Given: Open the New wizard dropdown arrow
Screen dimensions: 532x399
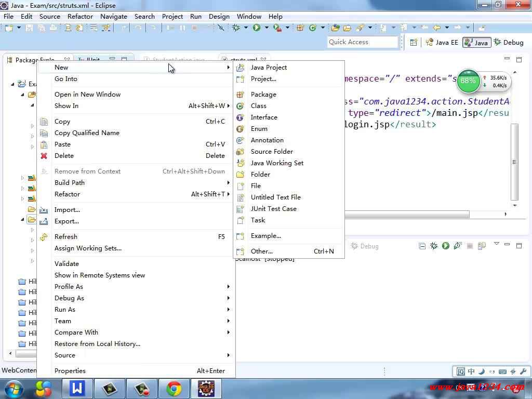Looking at the screenshot, I should tap(19, 28).
